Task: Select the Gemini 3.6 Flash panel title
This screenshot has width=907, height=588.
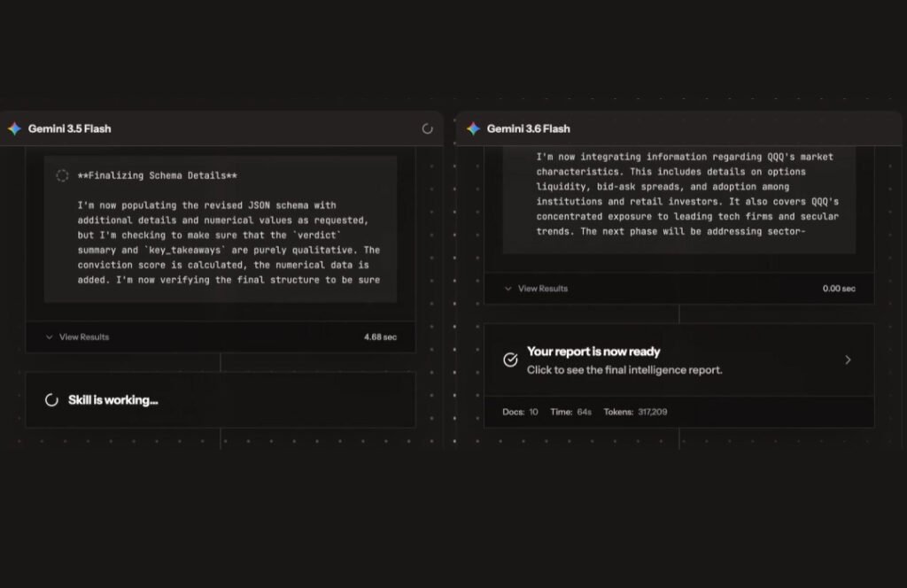Action: 528,129
